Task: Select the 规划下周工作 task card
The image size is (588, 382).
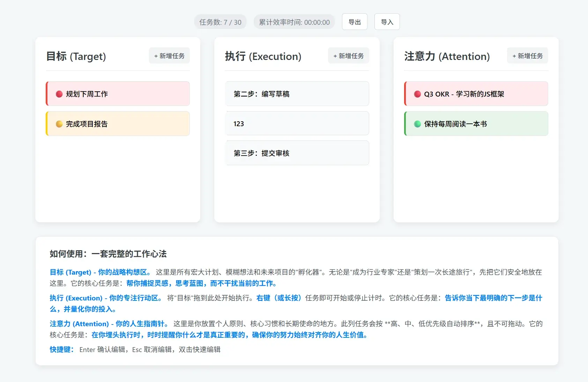Action: click(118, 94)
